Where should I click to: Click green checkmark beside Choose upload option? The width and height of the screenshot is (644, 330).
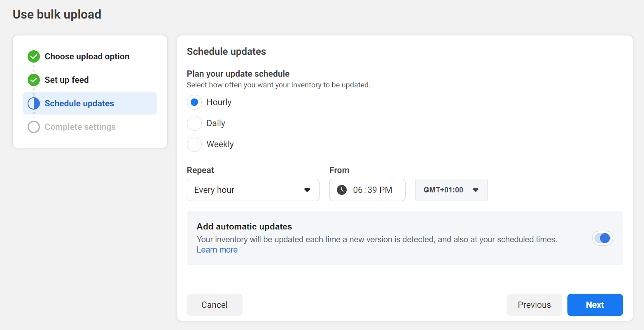tap(34, 56)
